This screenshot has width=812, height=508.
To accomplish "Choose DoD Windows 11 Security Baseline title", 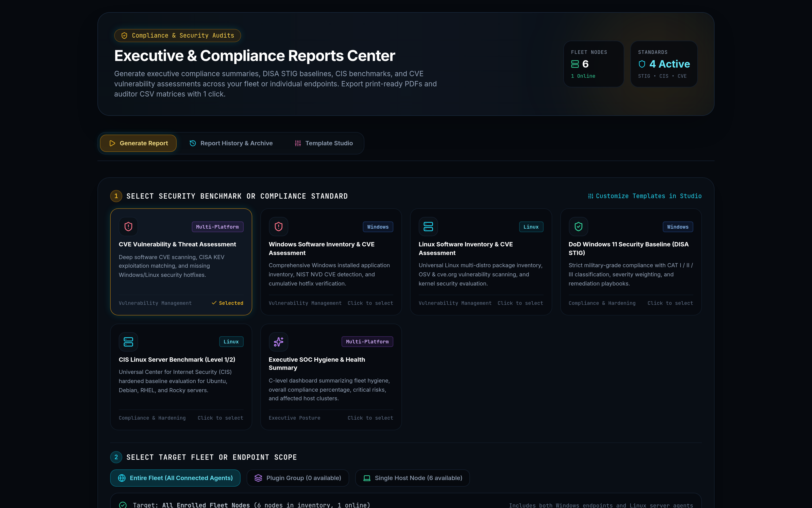I will (x=629, y=249).
